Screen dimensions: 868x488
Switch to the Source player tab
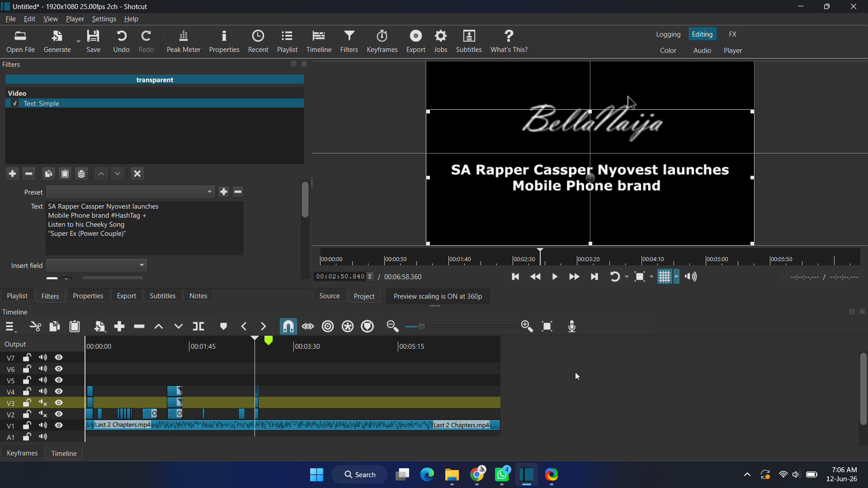(330, 296)
